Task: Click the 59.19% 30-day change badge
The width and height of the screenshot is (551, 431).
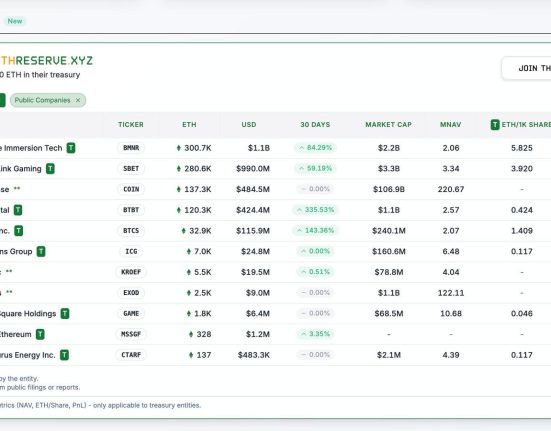Action: [315, 168]
